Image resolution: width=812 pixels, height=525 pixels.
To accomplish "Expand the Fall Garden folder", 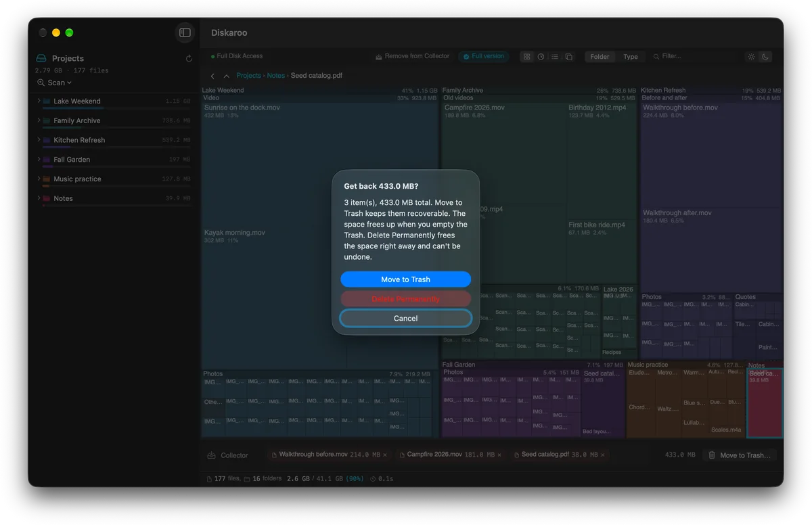I will (39, 160).
